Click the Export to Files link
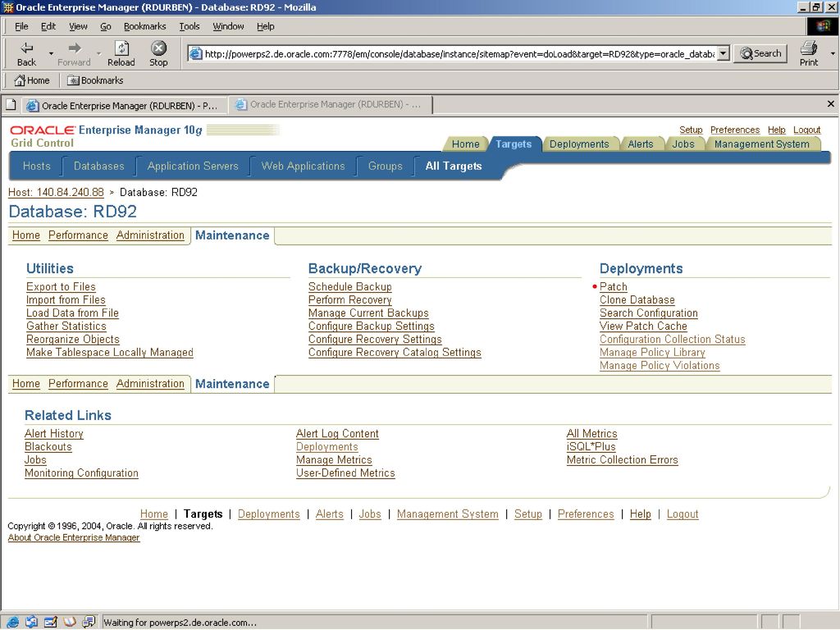The width and height of the screenshot is (840, 630). pyautogui.click(x=61, y=286)
